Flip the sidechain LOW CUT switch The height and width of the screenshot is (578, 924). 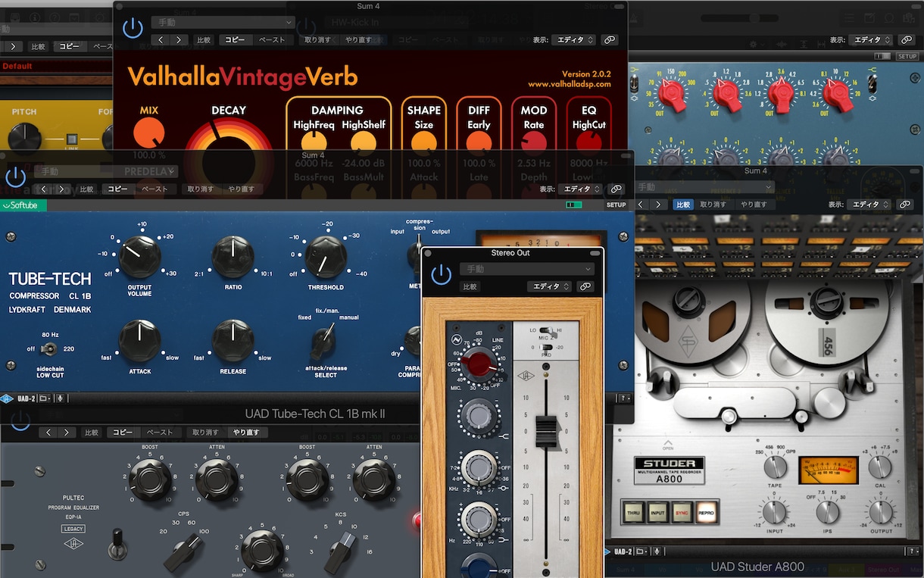click(50, 348)
